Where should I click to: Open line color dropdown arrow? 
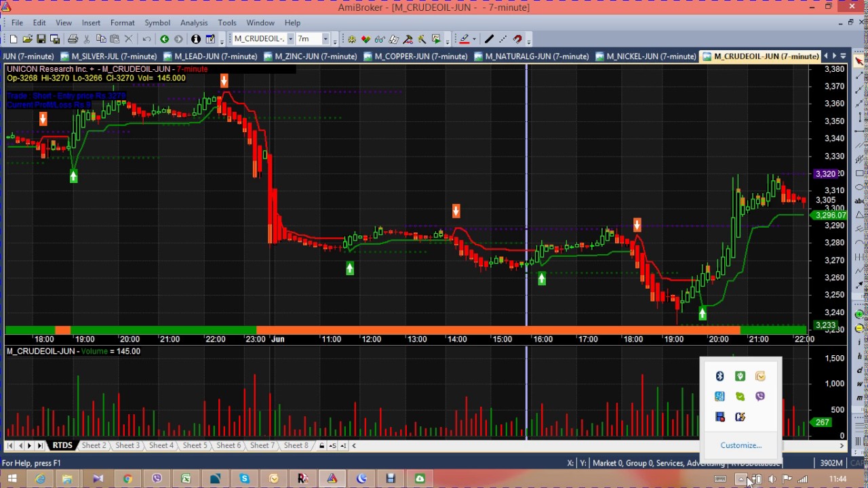473,39
